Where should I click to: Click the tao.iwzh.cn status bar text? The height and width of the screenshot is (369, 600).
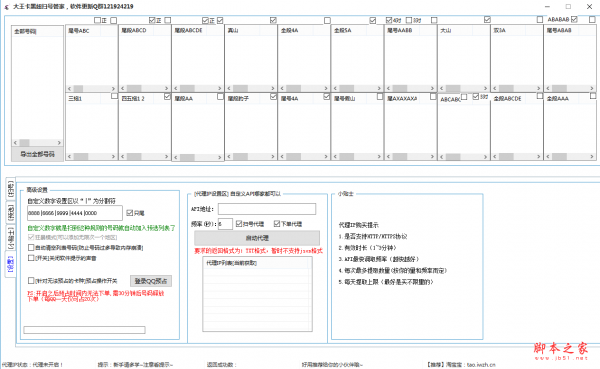pyautogui.click(x=481, y=365)
